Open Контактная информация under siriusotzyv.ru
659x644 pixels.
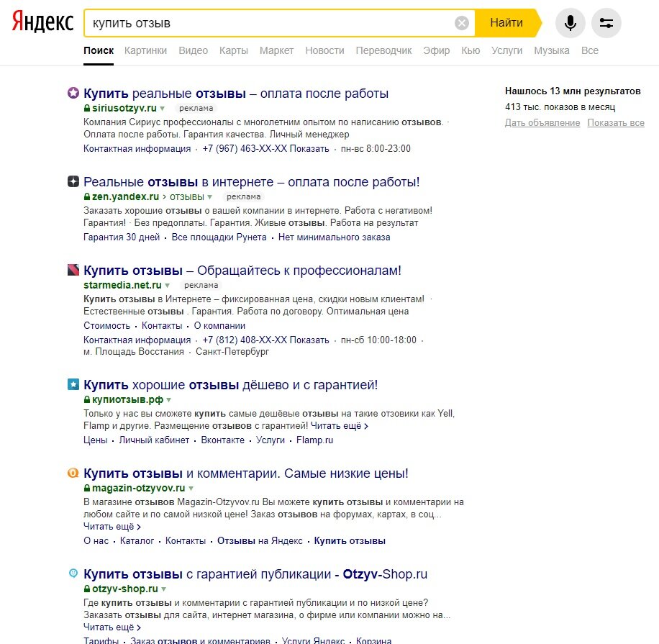point(137,149)
